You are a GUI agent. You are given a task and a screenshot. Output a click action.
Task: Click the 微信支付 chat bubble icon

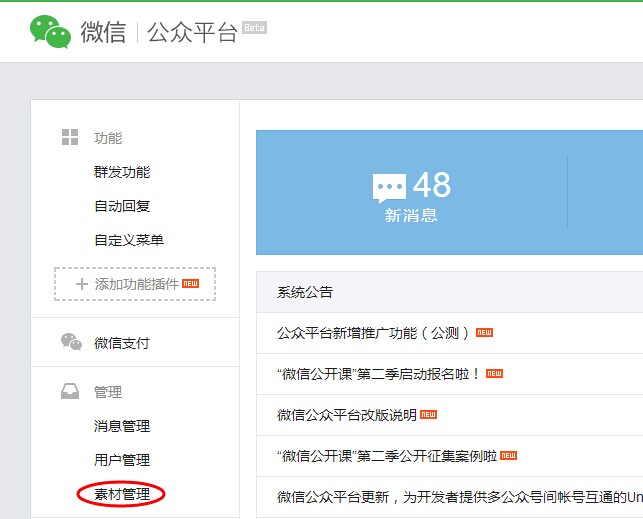(71, 342)
